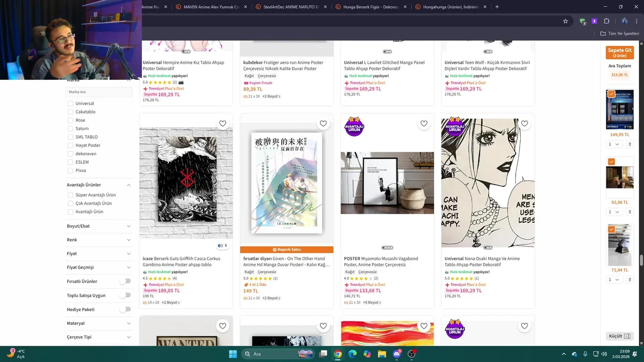Open File Explorer from the taskbar
The image size is (644, 362).
pos(382,354)
